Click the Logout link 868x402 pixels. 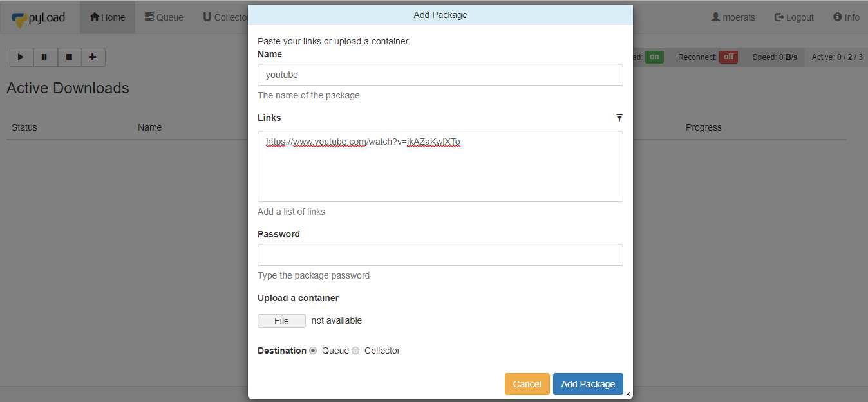pyautogui.click(x=794, y=17)
